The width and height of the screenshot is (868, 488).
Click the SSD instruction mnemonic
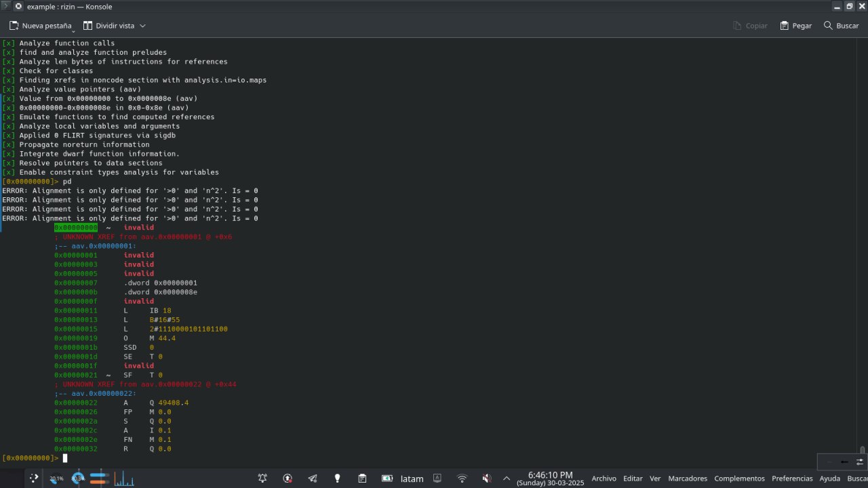click(x=130, y=347)
